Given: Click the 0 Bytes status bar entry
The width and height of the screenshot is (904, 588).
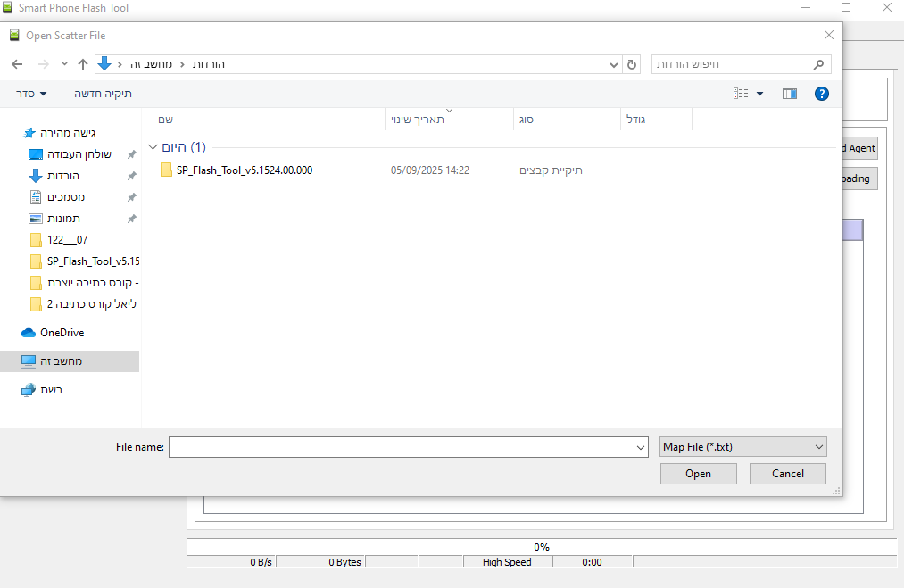Looking at the screenshot, I should click(x=320, y=562).
